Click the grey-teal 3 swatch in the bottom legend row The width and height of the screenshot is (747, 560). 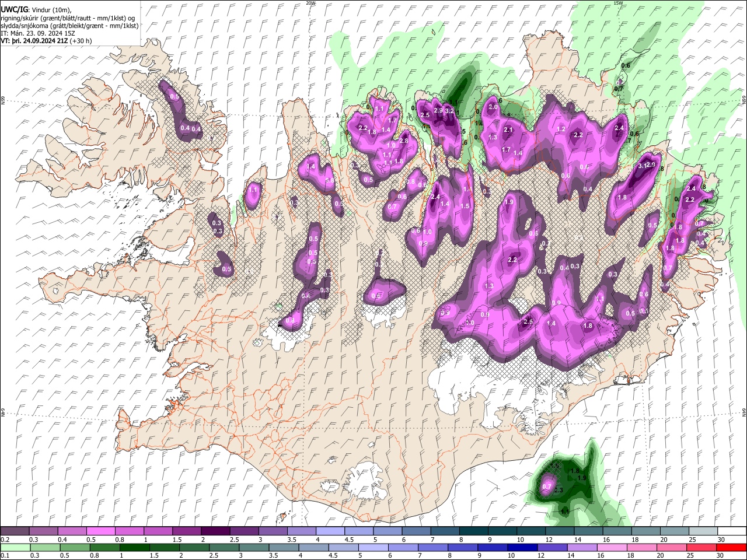(253, 547)
